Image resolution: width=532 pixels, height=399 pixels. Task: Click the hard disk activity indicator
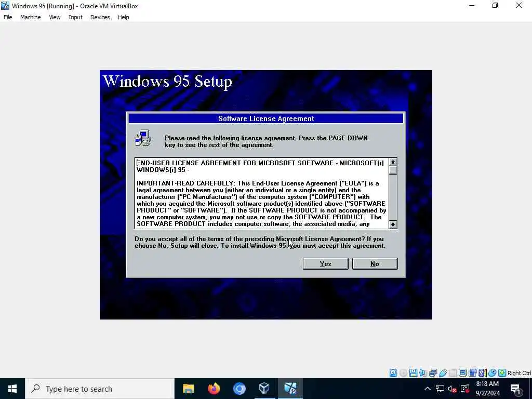(x=393, y=373)
